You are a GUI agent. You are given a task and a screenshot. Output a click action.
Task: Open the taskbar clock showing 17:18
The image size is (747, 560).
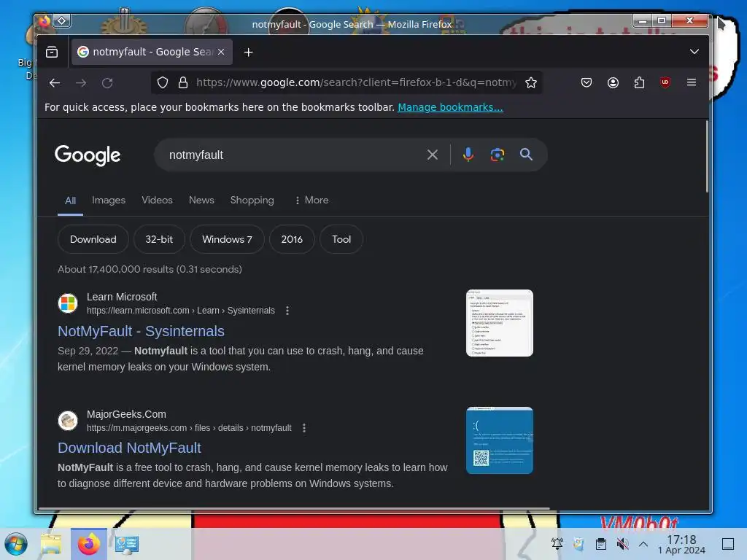click(x=681, y=544)
